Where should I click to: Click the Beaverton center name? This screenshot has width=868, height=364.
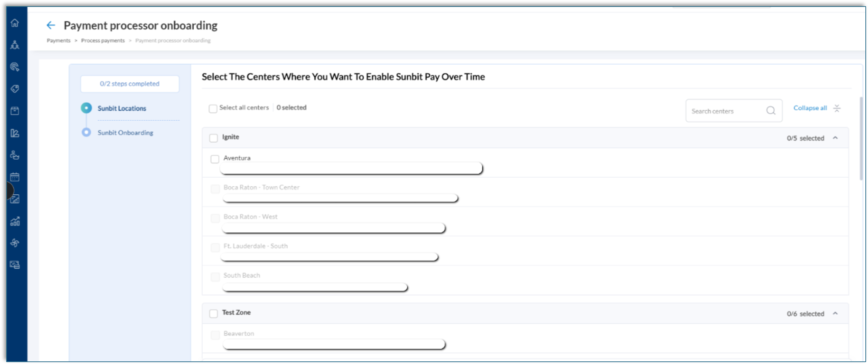click(239, 333)
